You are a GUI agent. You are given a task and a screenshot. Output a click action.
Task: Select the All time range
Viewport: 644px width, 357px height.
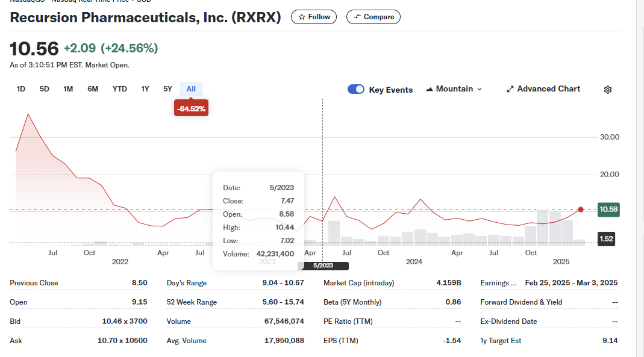[191, 89]
